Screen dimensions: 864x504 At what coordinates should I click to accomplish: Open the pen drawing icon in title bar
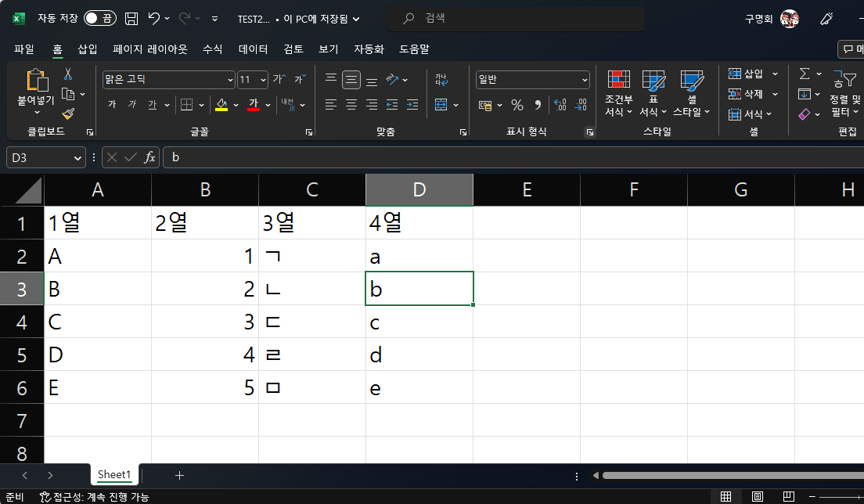pos(826,19)
